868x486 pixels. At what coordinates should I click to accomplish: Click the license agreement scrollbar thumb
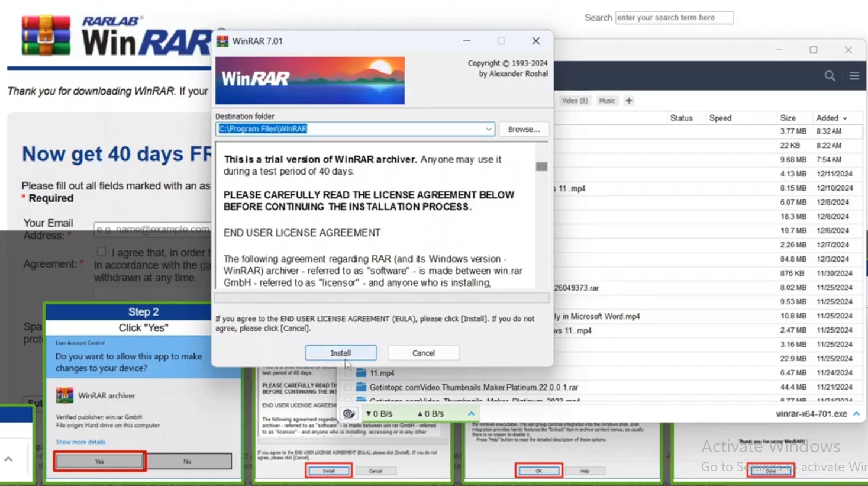point(541,166)
